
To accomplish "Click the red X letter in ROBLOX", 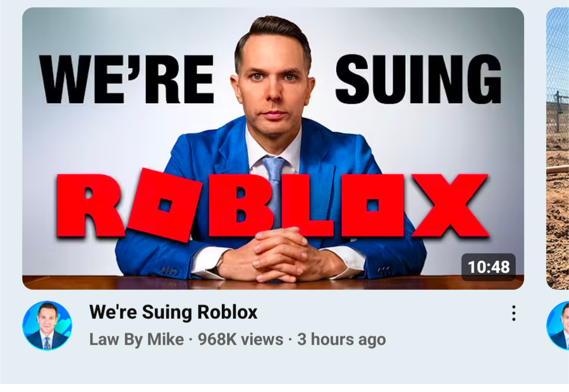I will coord(450,205).
